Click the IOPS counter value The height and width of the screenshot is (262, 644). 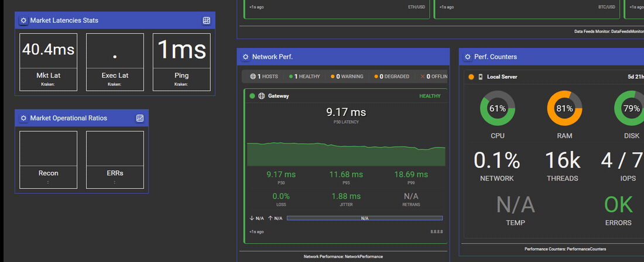[622, 160]
